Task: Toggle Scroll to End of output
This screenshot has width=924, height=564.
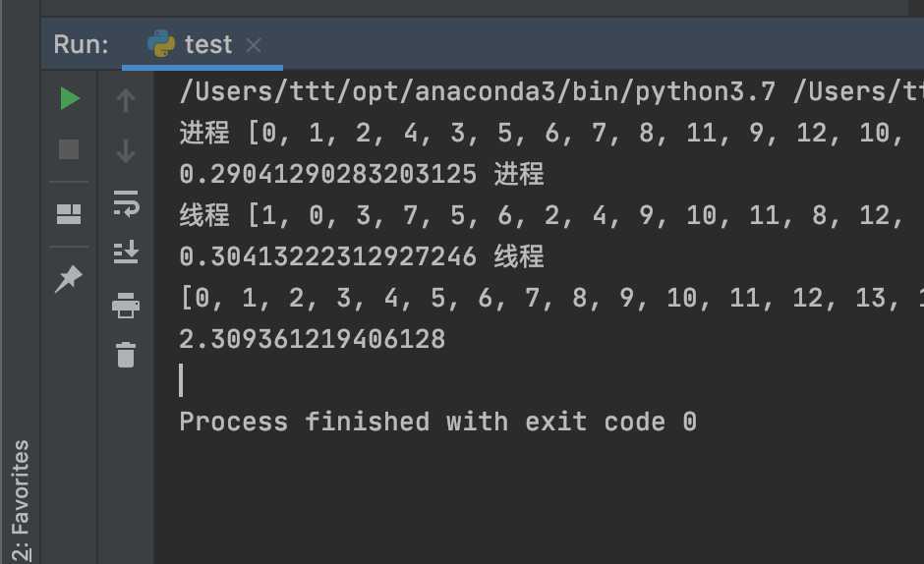Action: coord(126,253)
